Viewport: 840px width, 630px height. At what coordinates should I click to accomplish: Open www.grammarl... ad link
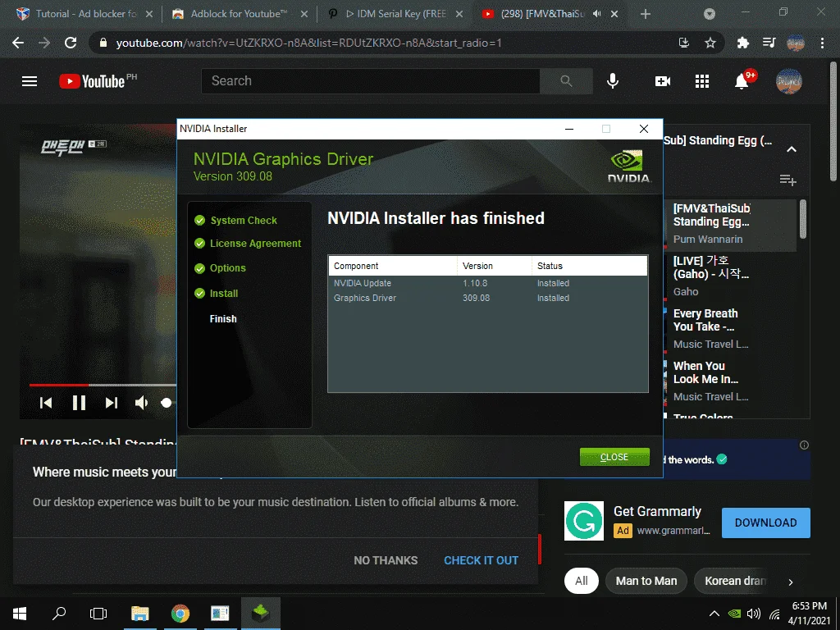(x=673, y=531)
